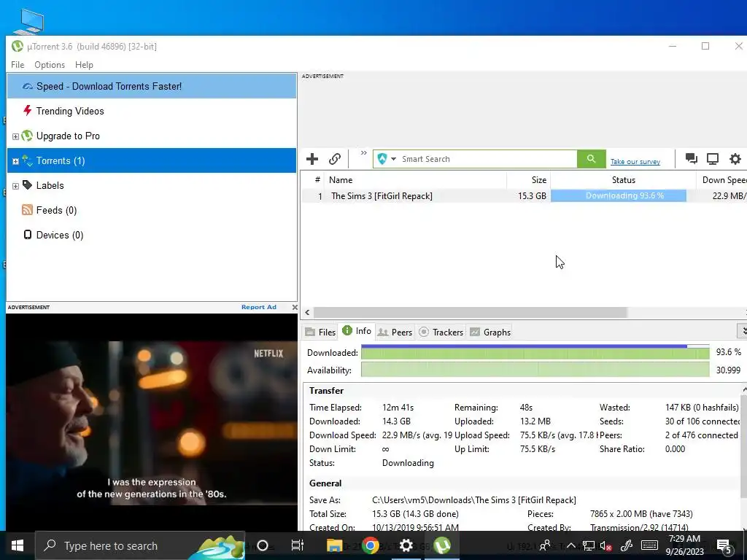Click the green search magnifier button
Screen dimensions: 747x560
pos(591,158)
